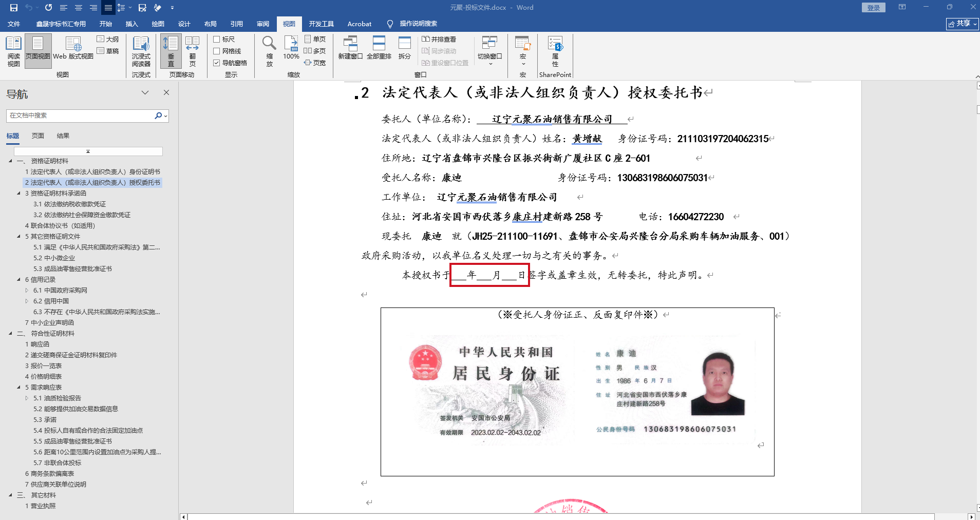This screenshot has height=520, width=980.
Task: Arrange all windows (全部重排)
Action: pyautogui.click(x=379, y=49)
